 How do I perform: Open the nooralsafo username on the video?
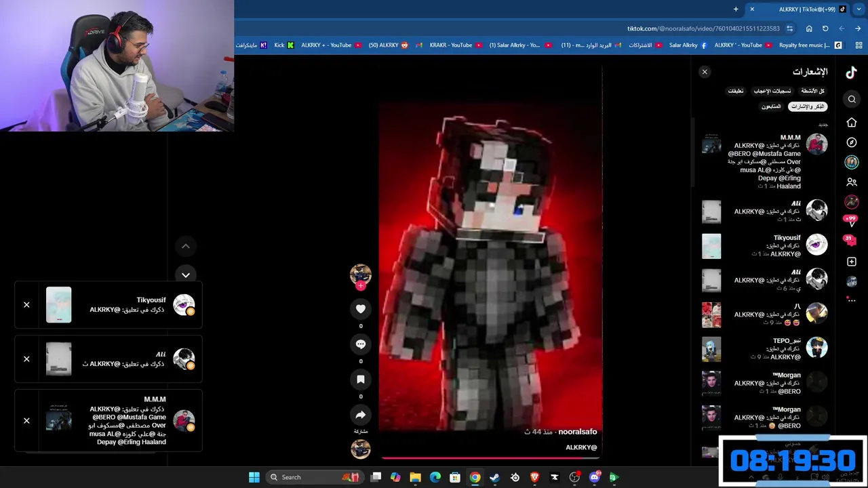coord(578,432)
